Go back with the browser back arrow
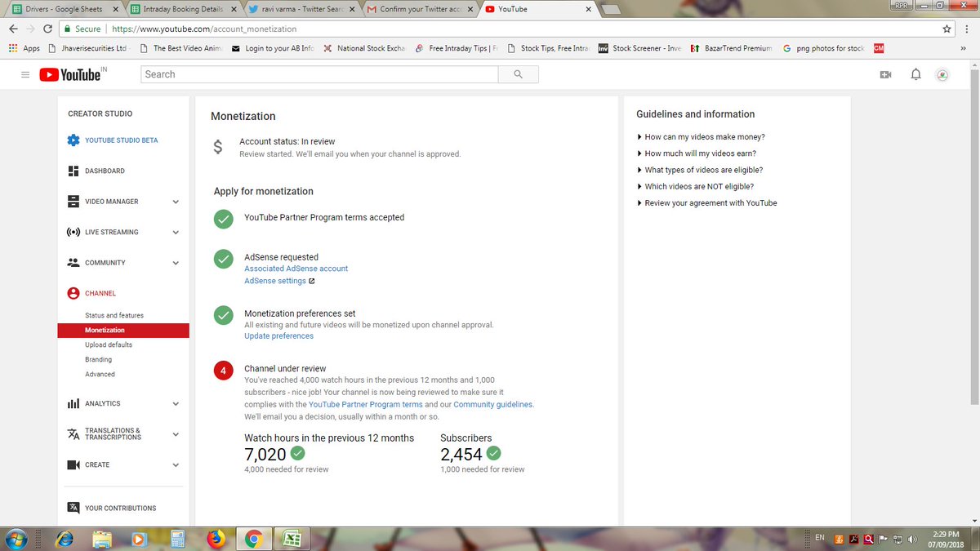 14,29
